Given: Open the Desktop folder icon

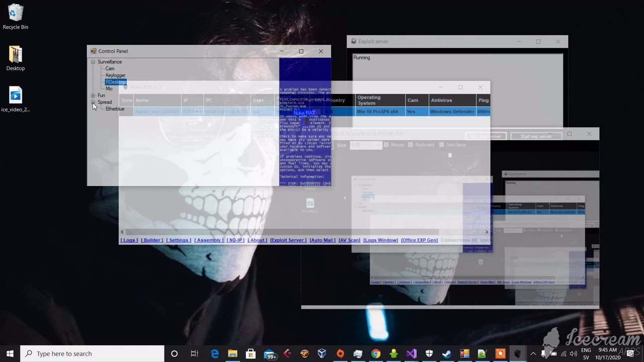Looking at the screenshot, I should click(x=16, y=58).
